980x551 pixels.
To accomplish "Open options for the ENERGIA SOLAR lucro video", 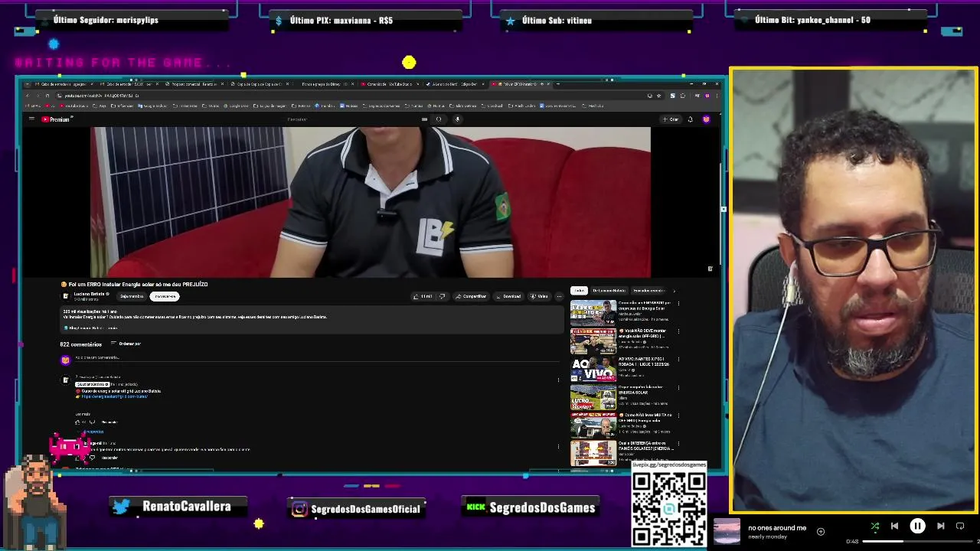I will tap(678, 388).
